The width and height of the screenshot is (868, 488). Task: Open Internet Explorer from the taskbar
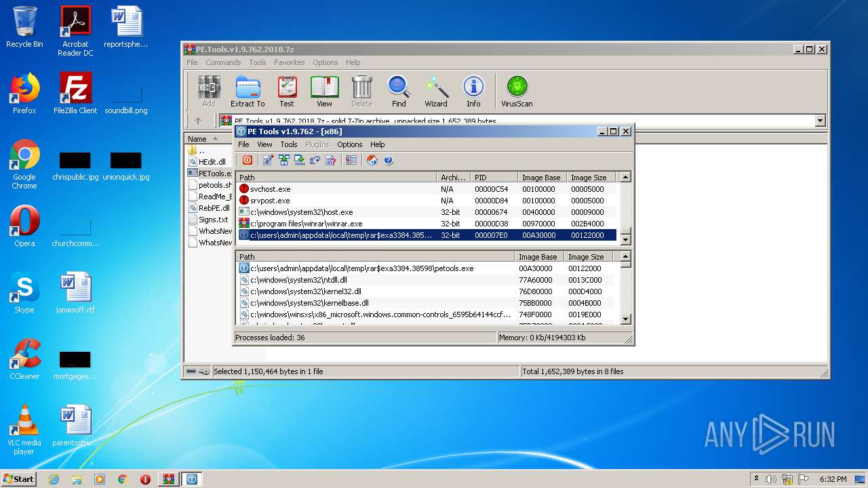click(54, 479)
